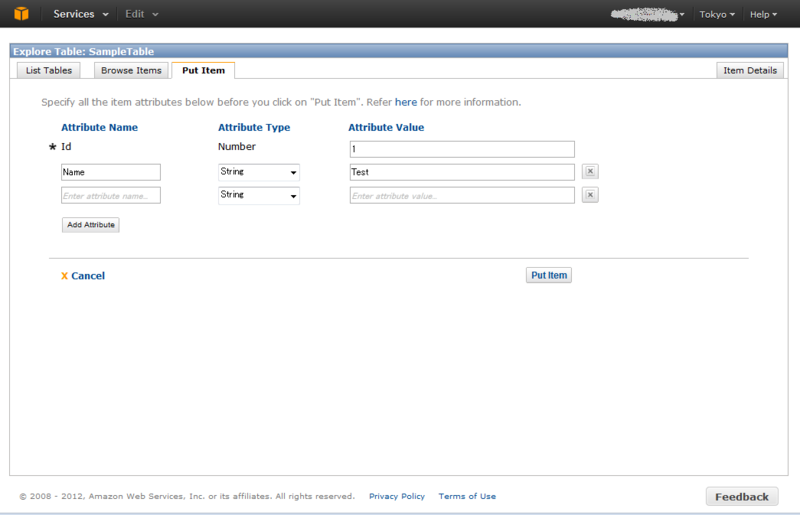This screenshot has height=515, width=800.
Task: Focus the value field containing Test
Action: point(462,172)
